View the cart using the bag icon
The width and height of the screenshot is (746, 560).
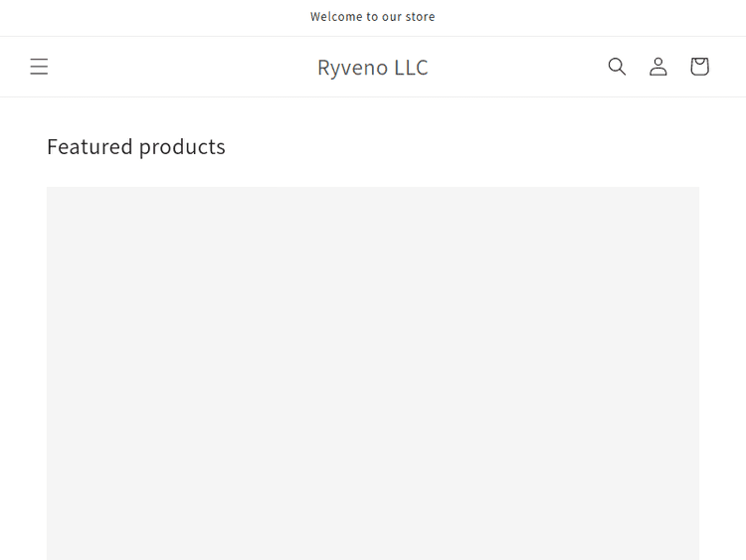tap(699, 67)
